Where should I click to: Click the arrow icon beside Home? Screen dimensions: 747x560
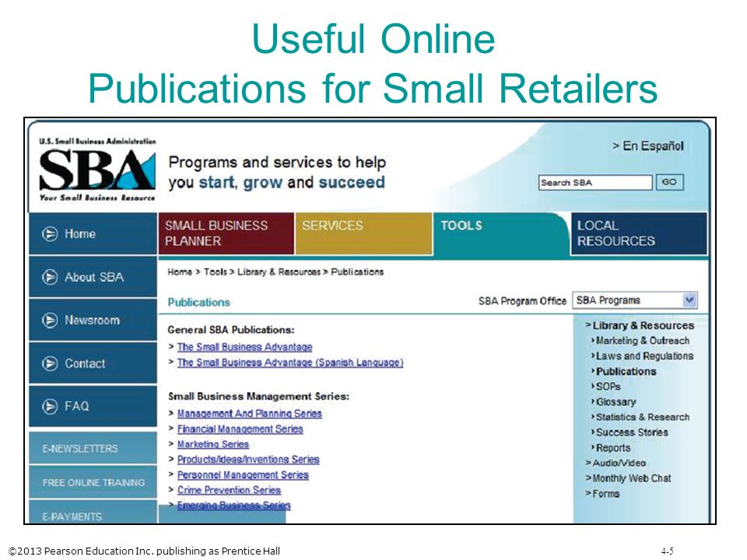coord(50,234)
